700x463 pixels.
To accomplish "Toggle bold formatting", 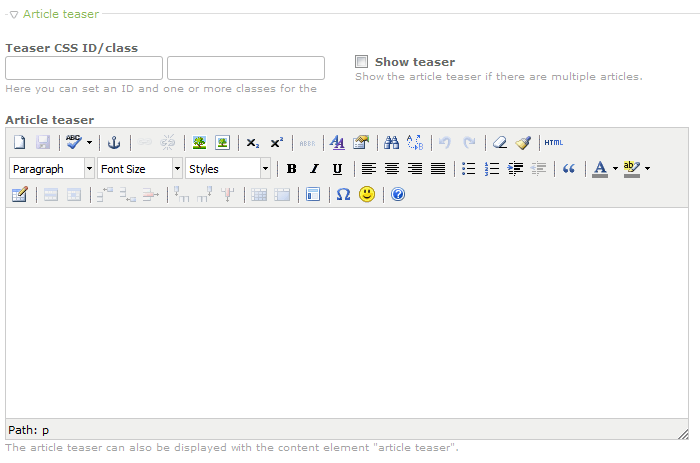I will click(291, 169).
